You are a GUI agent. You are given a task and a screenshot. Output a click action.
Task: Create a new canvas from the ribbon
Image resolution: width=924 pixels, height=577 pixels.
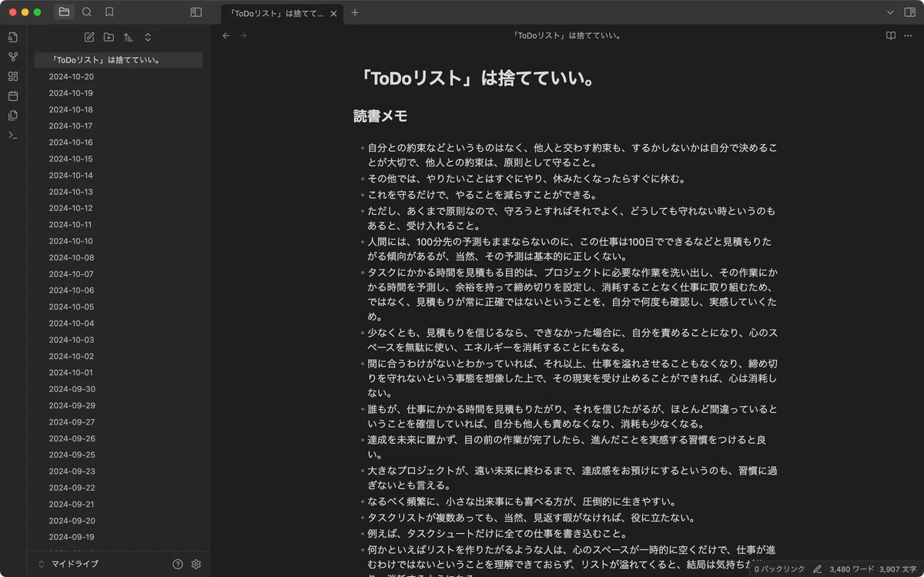(x=13, y=76)
